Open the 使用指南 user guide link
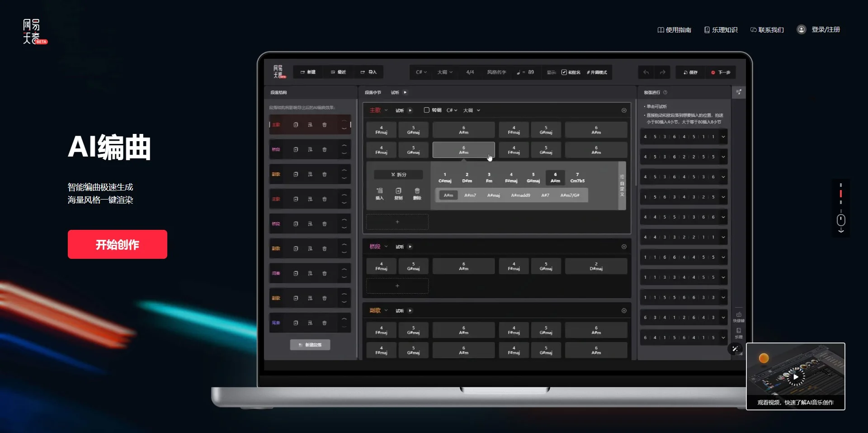868x433 pixels. click(x=674, y=30)
